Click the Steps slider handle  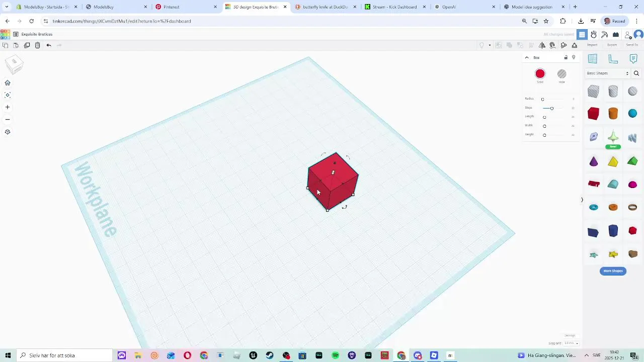click(x=551, y=108)
